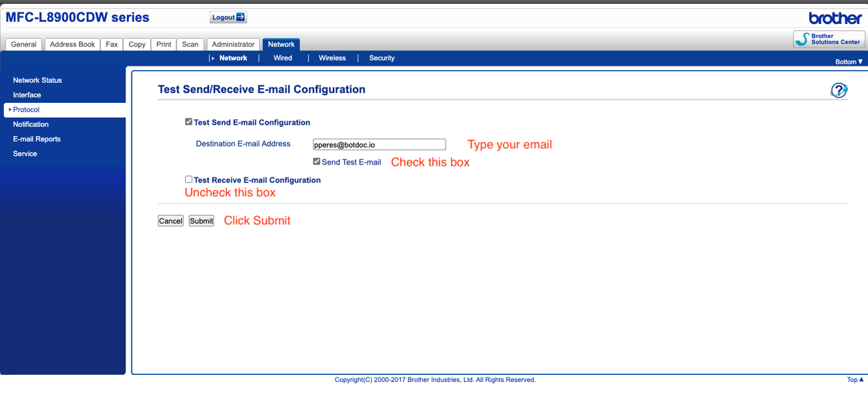Image resolution: width=868 pixels, height=395 pixels.
Task: Jump to Bottom of page link
Action: pos(849,62)
